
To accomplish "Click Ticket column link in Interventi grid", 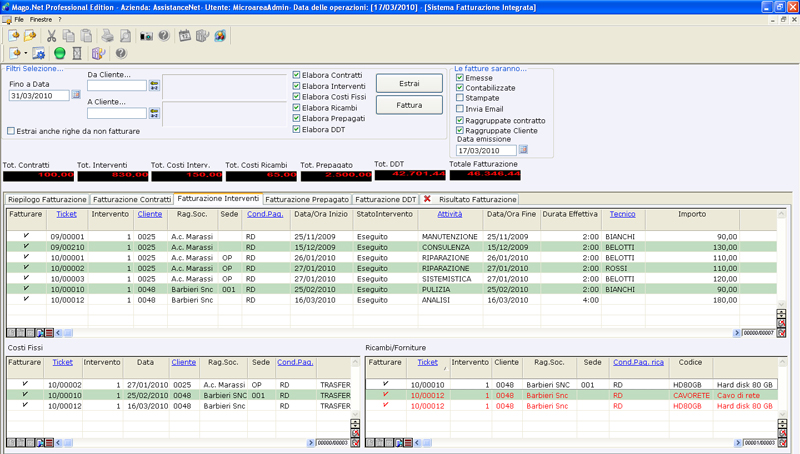I will [66, 214].
